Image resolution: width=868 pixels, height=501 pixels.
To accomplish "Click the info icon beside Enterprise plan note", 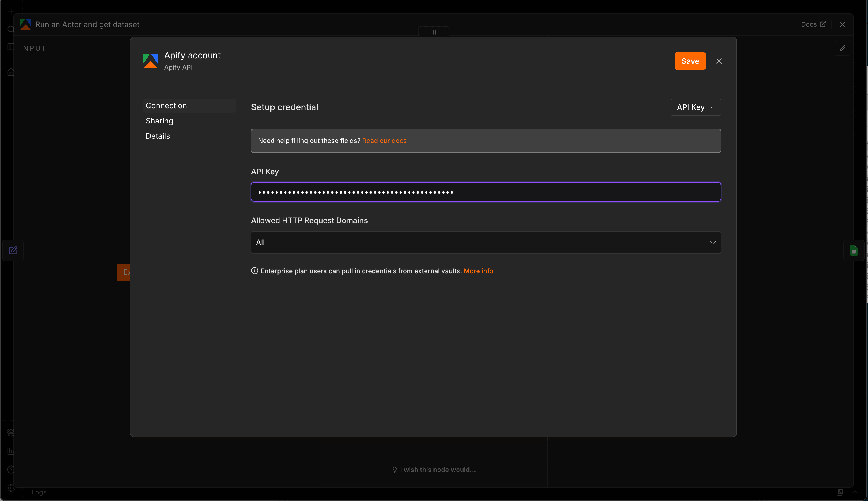I will pos(254,271).
